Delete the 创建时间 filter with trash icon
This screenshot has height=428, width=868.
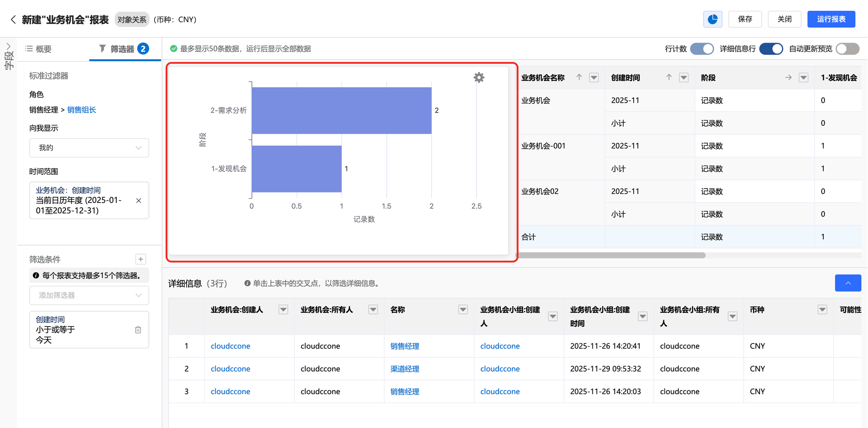point(138,330)
